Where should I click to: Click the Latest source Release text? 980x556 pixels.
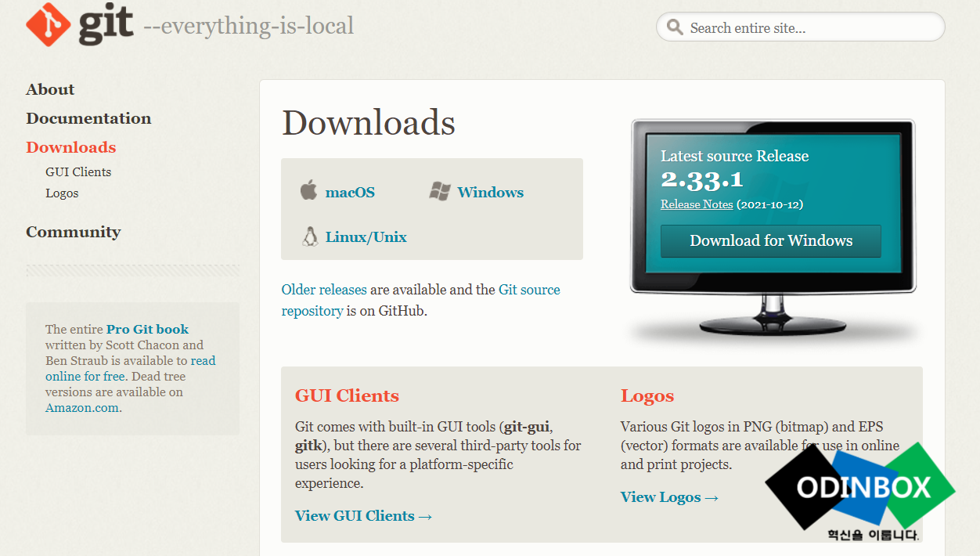[735, 156]
